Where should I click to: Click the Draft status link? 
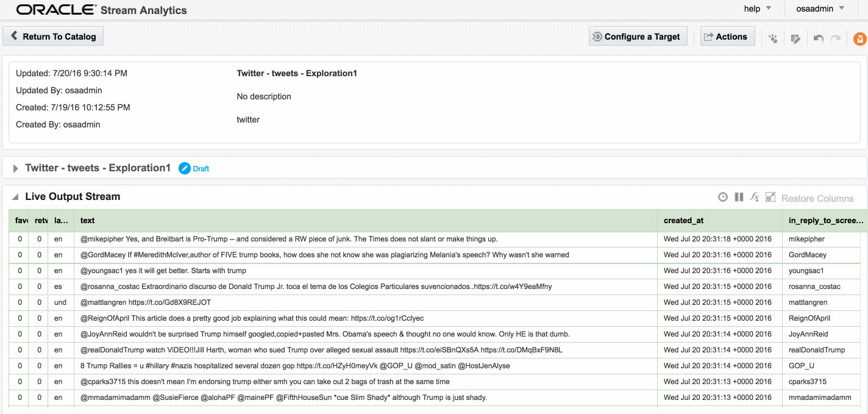tap(201, 169)
